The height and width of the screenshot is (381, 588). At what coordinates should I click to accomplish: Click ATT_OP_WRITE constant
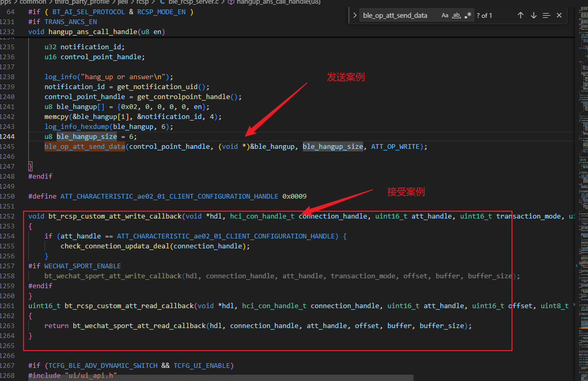tap(395, 147)
